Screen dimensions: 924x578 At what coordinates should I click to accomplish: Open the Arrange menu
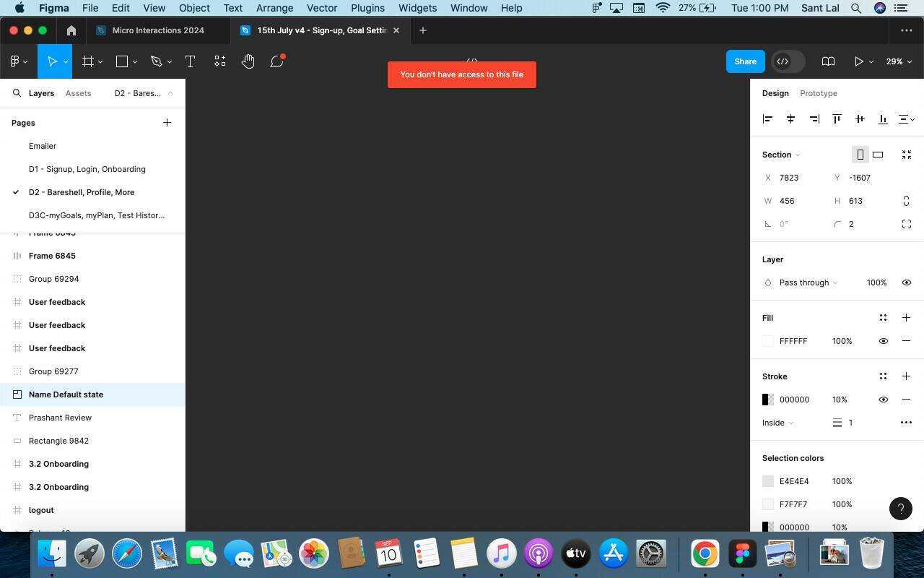click(274, 8)
